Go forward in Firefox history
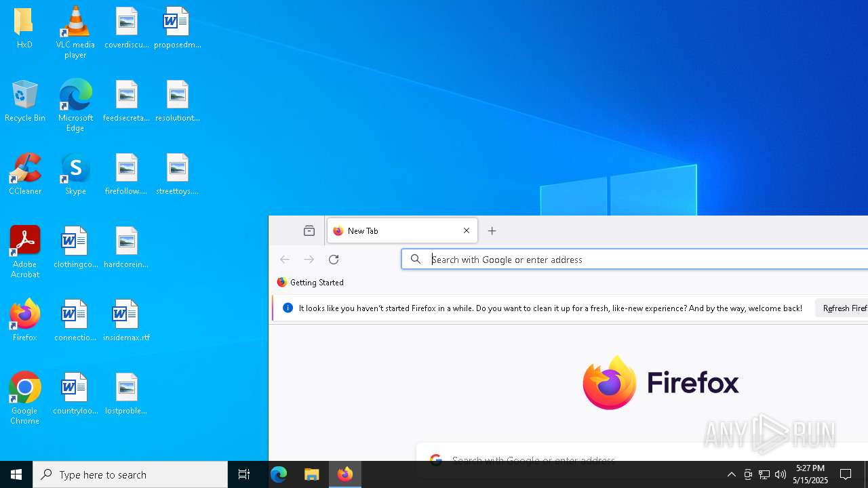 (x=309, y=260)
